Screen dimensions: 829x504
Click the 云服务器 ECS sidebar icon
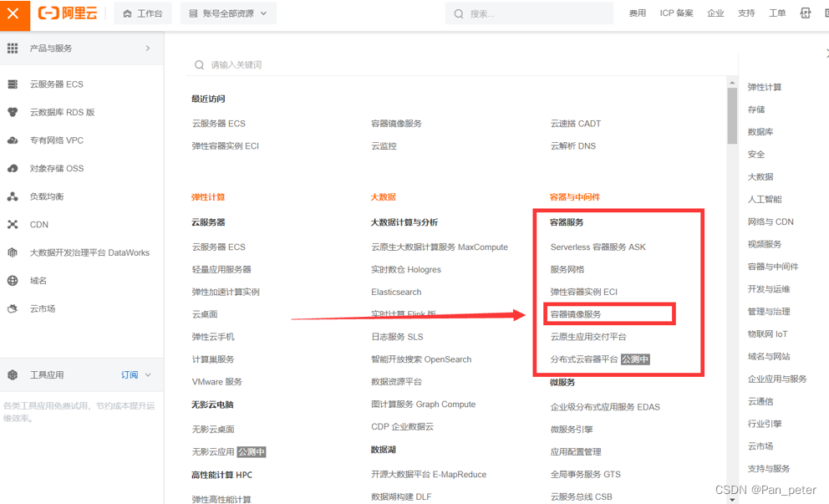pos(13,84)
